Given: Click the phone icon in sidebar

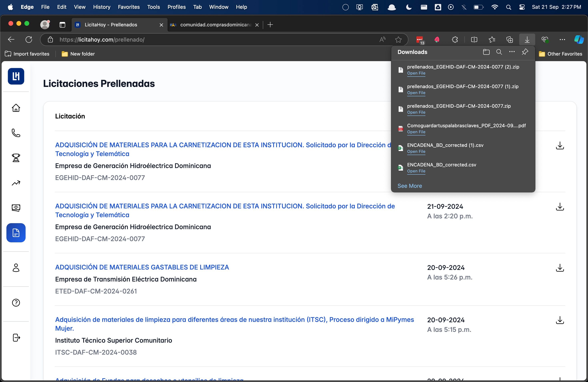Looking at the screenshot, I should [16, 133].
